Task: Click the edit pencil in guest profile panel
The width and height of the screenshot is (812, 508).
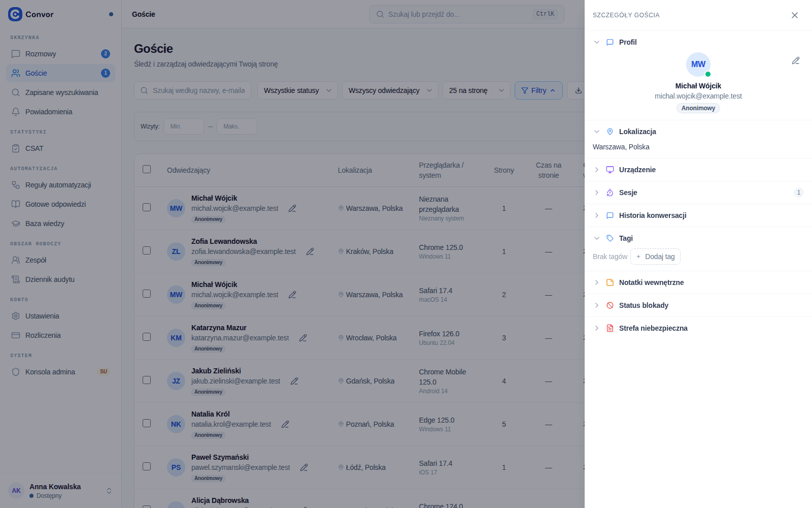Action: pyautogui.click(x=796, y=61)
